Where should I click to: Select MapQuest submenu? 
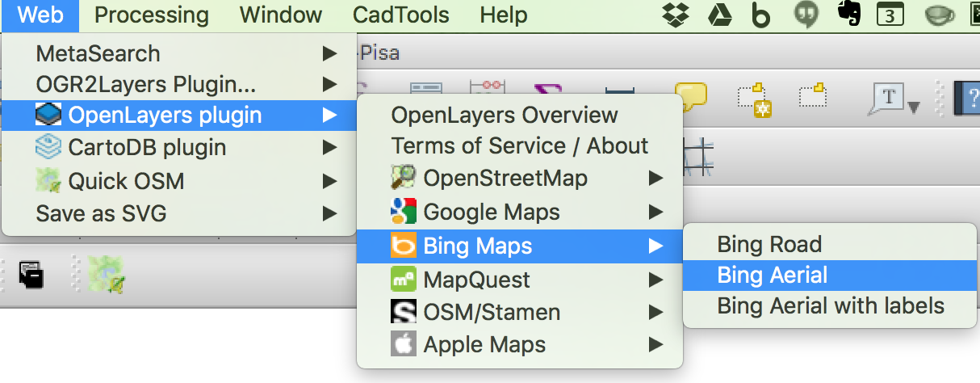pyautogui.click(x=521, y=280)
